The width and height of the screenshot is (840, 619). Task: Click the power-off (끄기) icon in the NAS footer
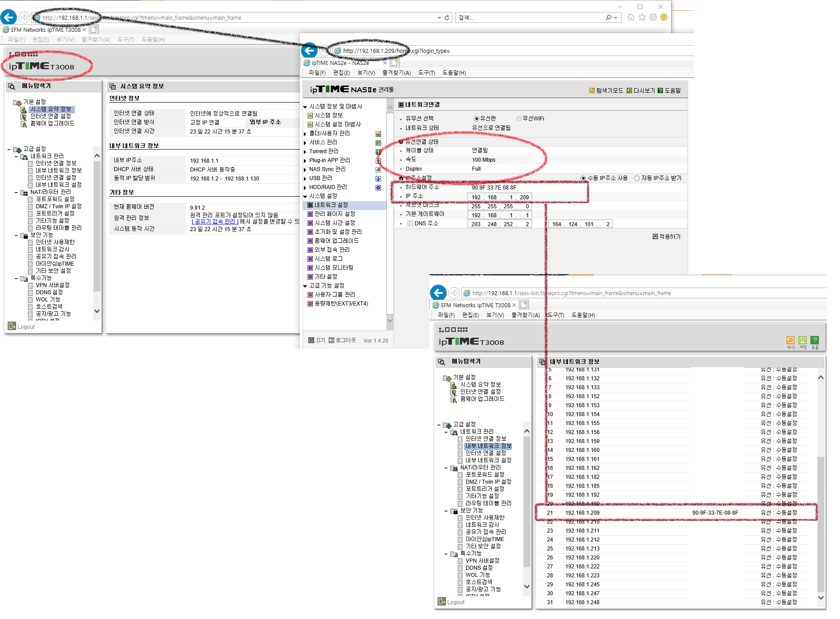[311, 340]
